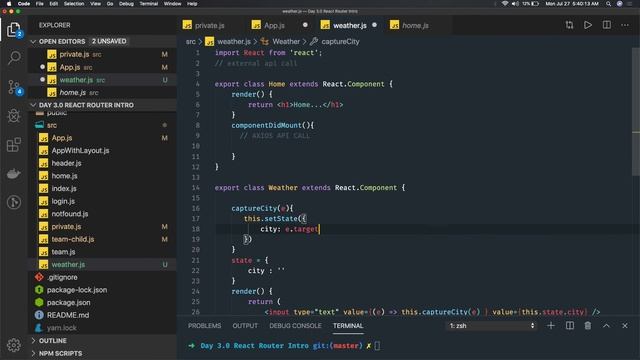Open the Manage gear icon
Screen dimensions: 640x360
pyautogui.click(x=14, y=345)
